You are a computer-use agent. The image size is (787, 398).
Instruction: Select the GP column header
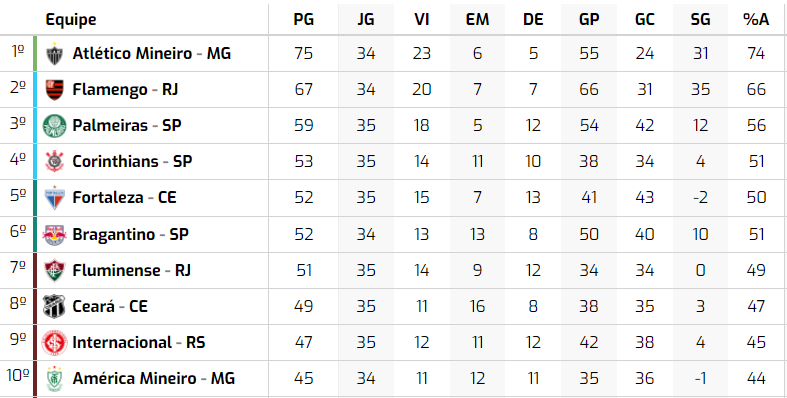tap(589, 20)
